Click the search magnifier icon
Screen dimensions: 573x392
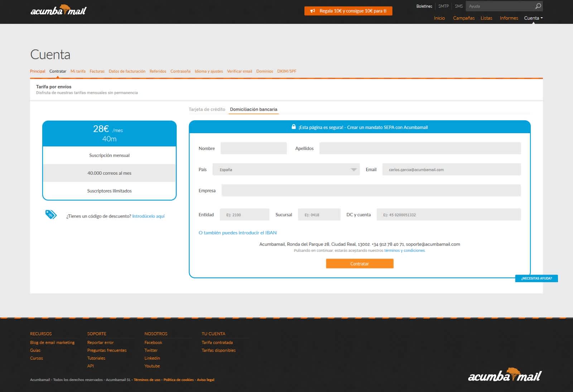538,6
